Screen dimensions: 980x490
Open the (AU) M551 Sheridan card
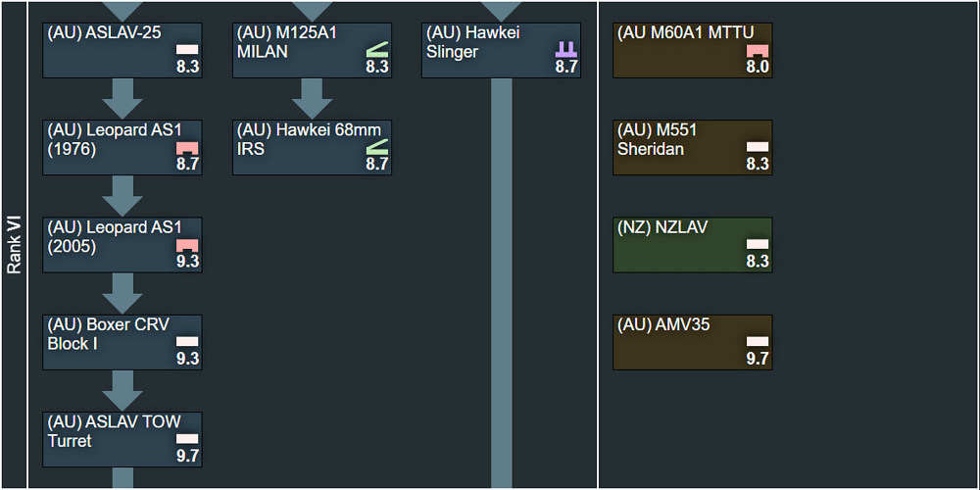693,148
